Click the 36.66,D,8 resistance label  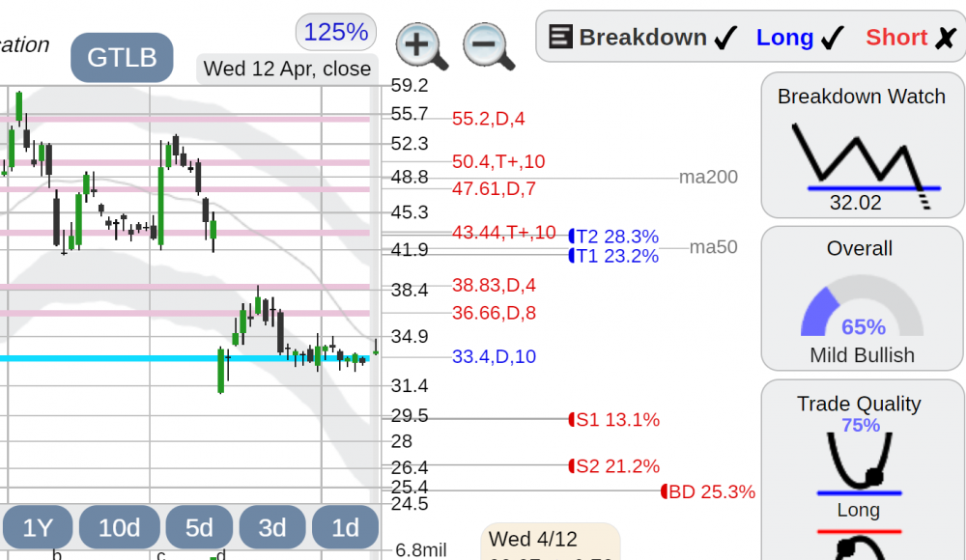tap(494, 313)
